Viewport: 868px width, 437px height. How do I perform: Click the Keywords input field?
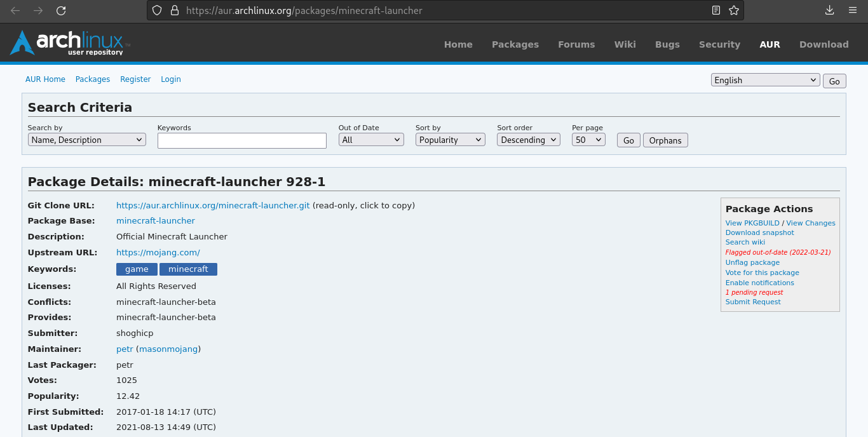click(242, 140)
